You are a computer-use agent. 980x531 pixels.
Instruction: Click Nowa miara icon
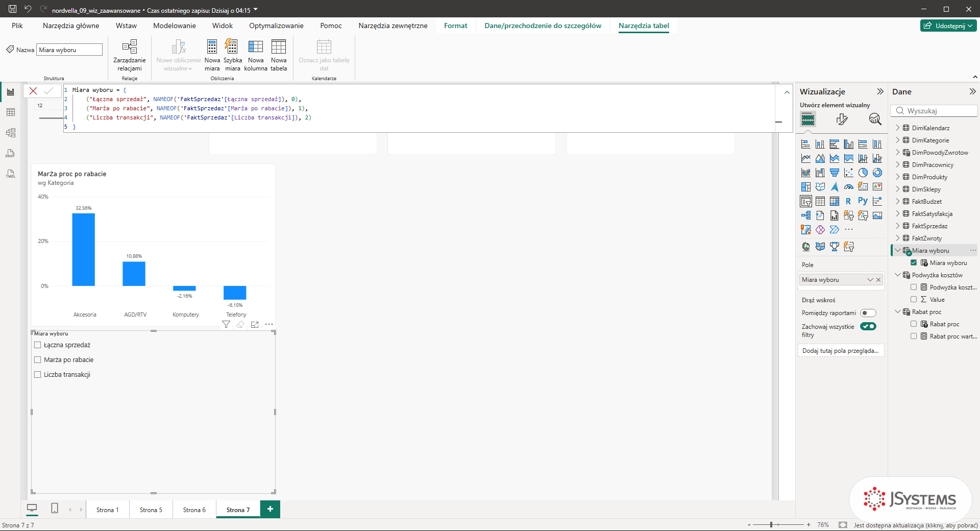click(212, 47)
